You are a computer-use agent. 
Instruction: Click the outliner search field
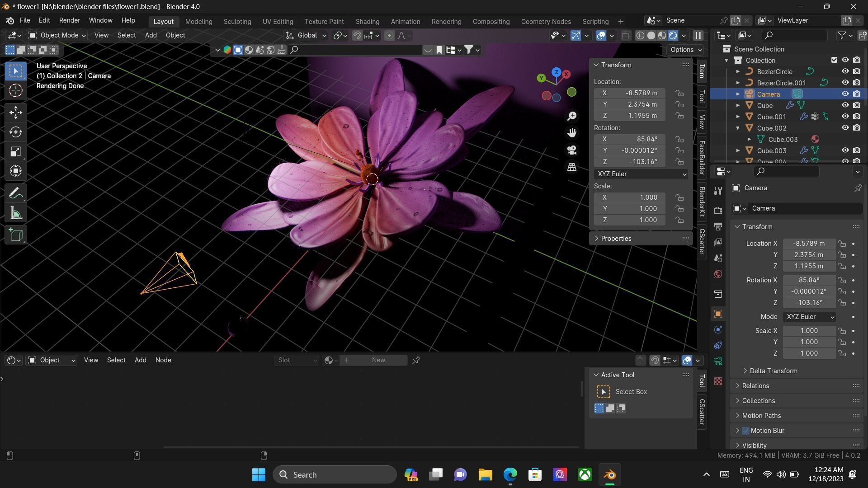[795, 36]
